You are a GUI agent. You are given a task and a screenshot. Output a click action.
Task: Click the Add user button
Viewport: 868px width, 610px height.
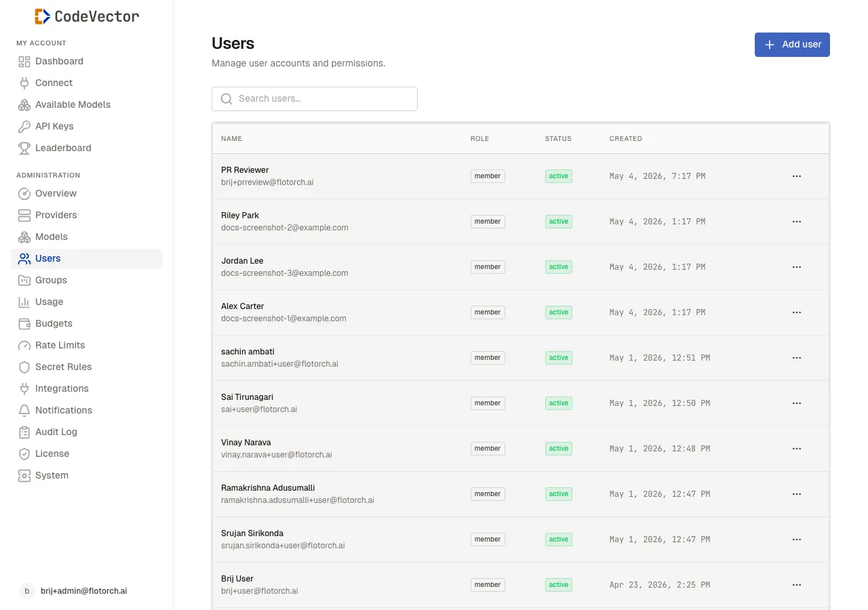792,45
